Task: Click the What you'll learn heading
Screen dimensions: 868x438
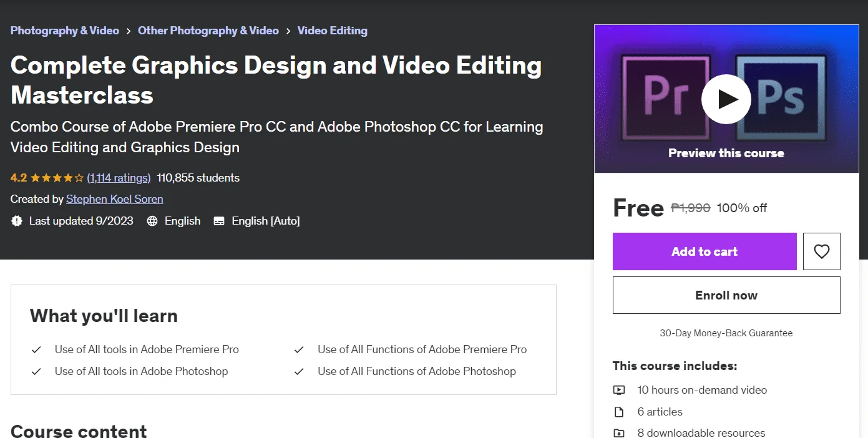Action: (104, 316)
